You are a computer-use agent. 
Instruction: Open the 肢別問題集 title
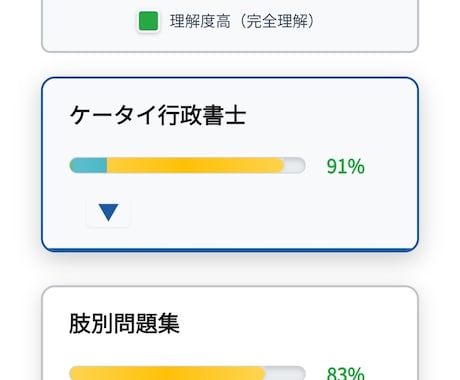(x=124, y=323)
